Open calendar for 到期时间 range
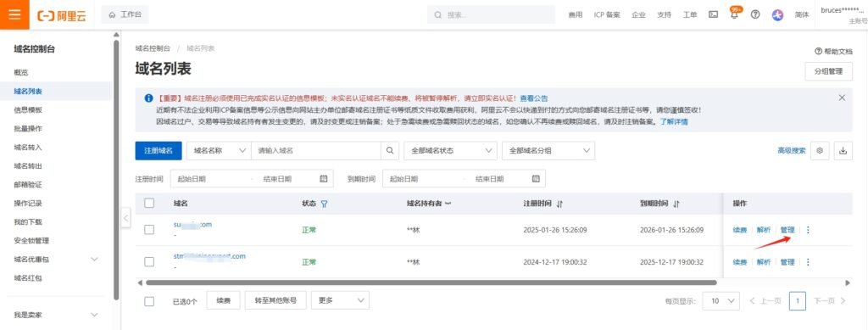This screenshot has width=868, height=330. click(536, 179)
